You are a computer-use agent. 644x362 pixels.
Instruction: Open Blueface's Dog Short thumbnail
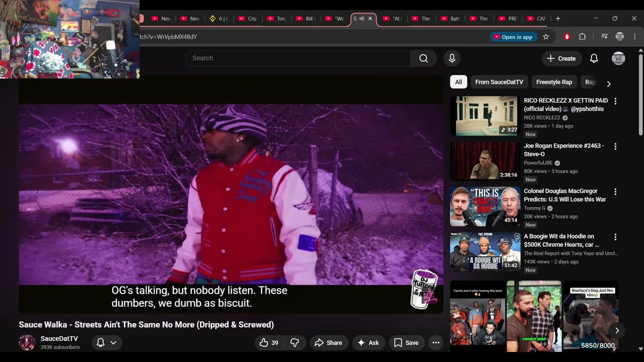pyautogui.click(x=591, y=316)
